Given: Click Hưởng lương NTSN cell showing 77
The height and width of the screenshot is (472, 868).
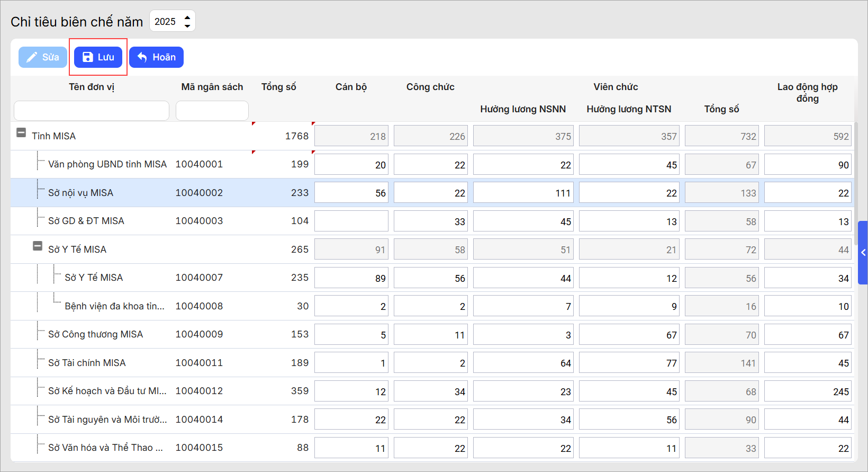Looking at the screenshot, I should click(628, 363).
